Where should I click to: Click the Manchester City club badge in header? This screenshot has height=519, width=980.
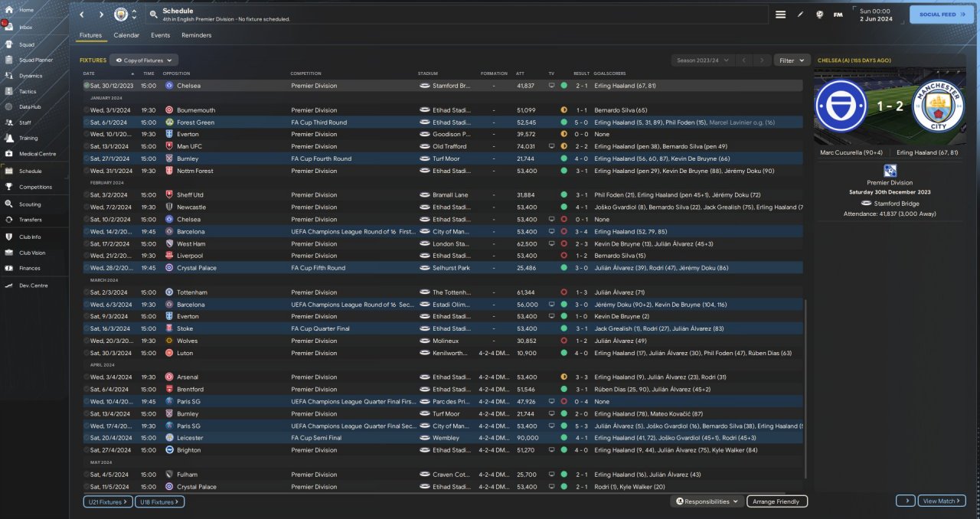pos(121,15)
